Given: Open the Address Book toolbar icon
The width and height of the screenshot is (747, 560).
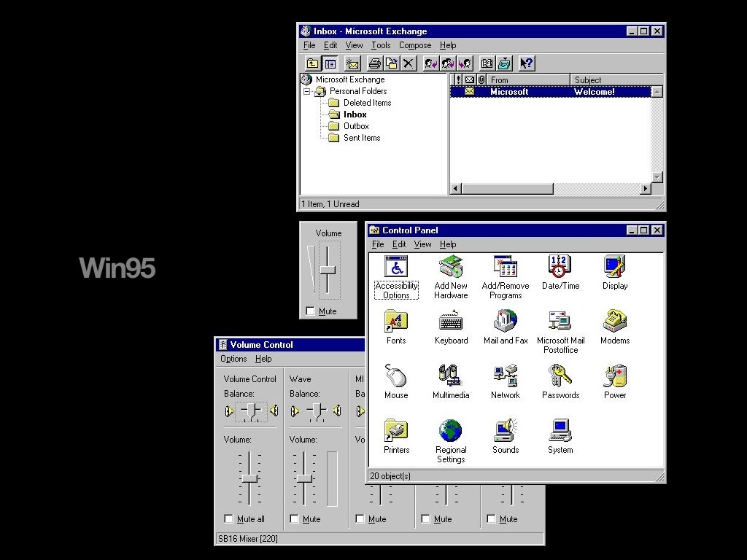Looking at the screenshot, I should click(x=487, y=63).
